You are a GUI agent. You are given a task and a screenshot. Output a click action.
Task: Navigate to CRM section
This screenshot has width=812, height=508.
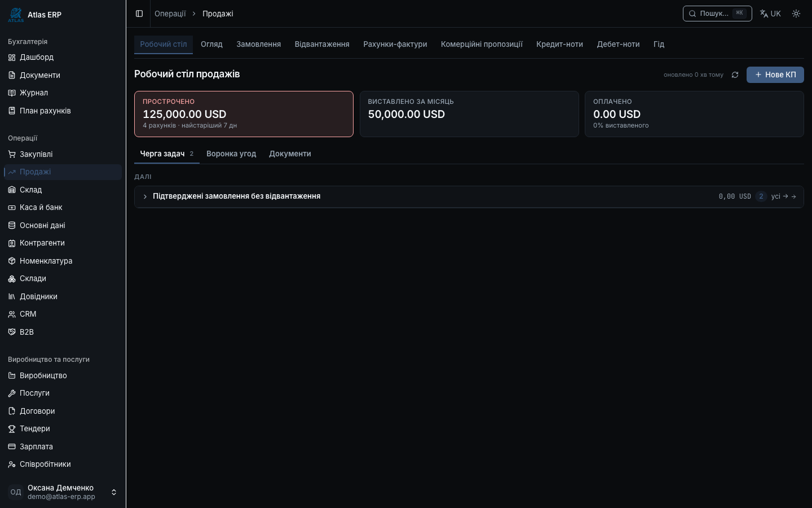pyautogui.click(x=63, y=314)
